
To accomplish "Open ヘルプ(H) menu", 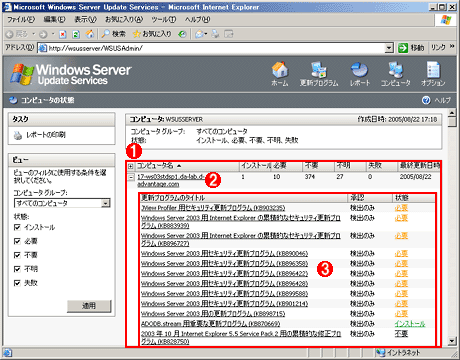I will pos(197,20).
